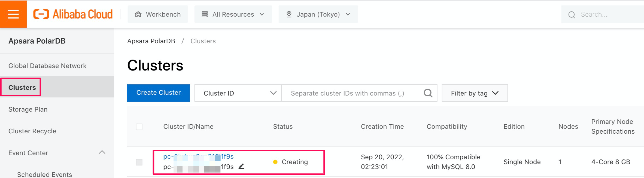Screen dimensions: 644x178
Task: Open the Cluster ID search type dropdown
Action: tap(238, 93)
